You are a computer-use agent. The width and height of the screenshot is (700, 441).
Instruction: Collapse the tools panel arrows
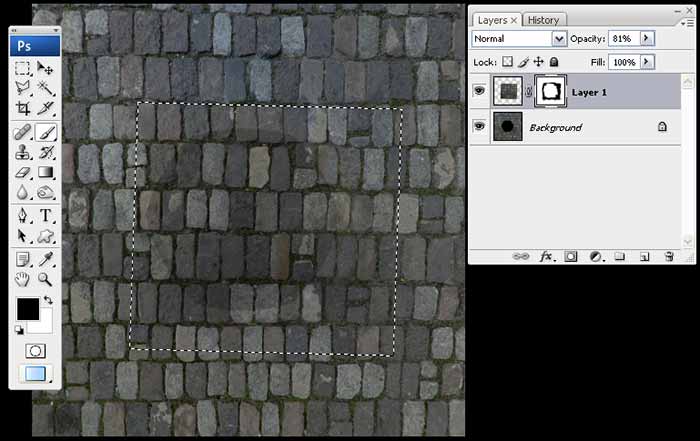pyautogui.click(x=14, y=30)
